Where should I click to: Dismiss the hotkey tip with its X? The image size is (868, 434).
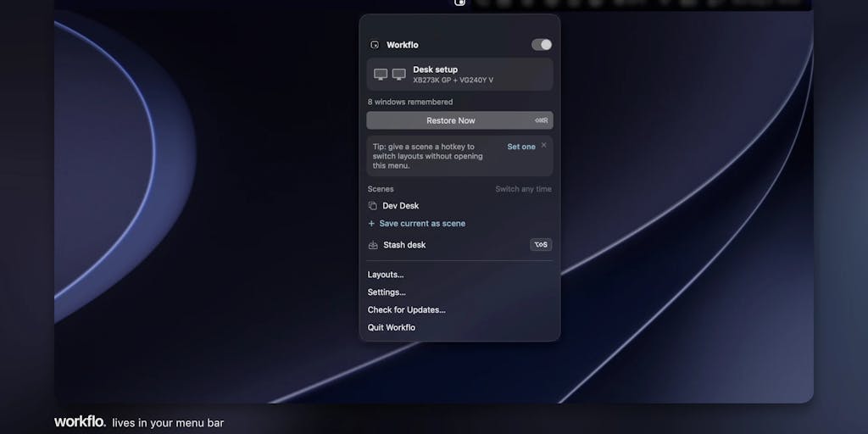[x=543, y=145]
